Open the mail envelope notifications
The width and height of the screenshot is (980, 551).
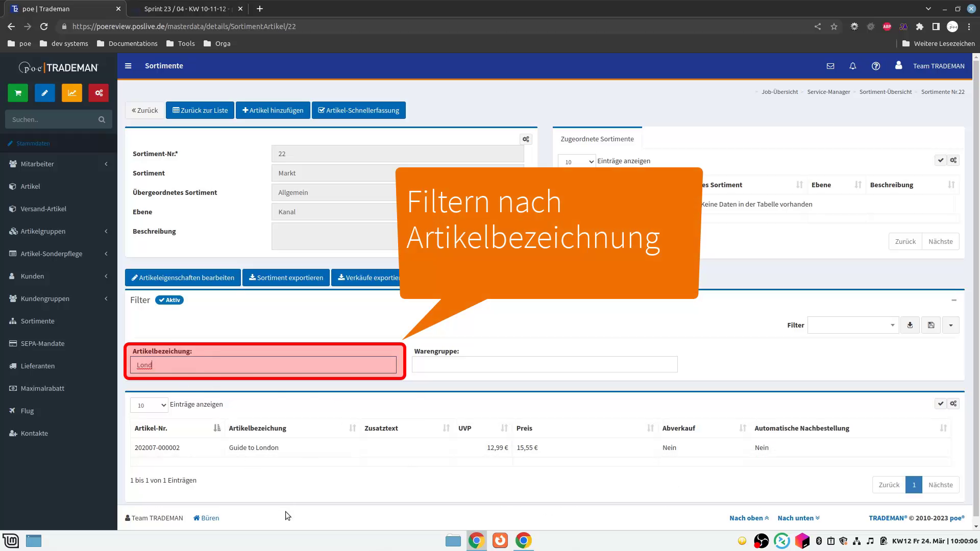pos(830,66)
